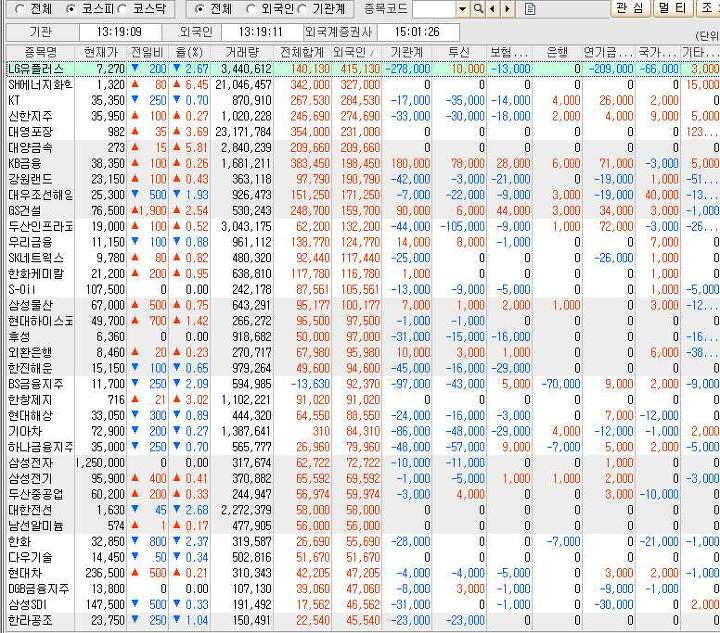Sort by the 율(%) column header
This screenshot has width=720, height=633.
point(189,52)
